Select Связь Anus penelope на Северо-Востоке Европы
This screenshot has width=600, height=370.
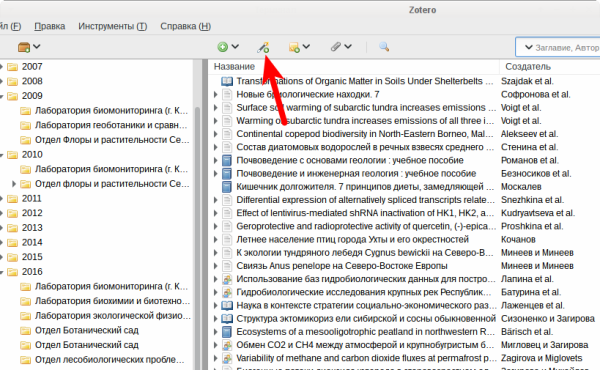click(x=342, y=266)
